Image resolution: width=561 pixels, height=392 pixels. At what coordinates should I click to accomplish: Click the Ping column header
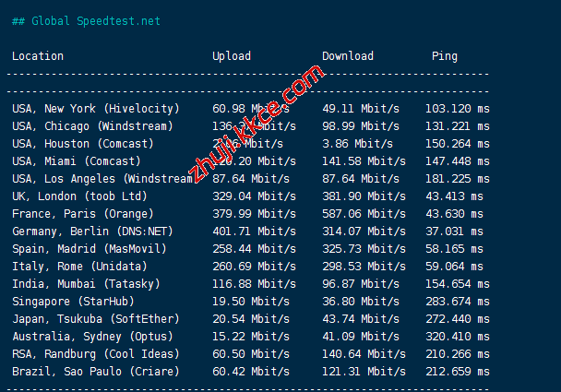(x=444, y=56)
